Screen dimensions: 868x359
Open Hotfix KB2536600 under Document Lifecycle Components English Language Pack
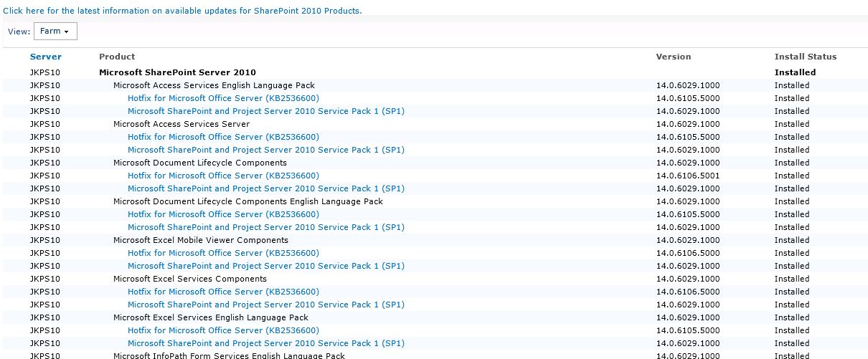(x=223, y=214)
